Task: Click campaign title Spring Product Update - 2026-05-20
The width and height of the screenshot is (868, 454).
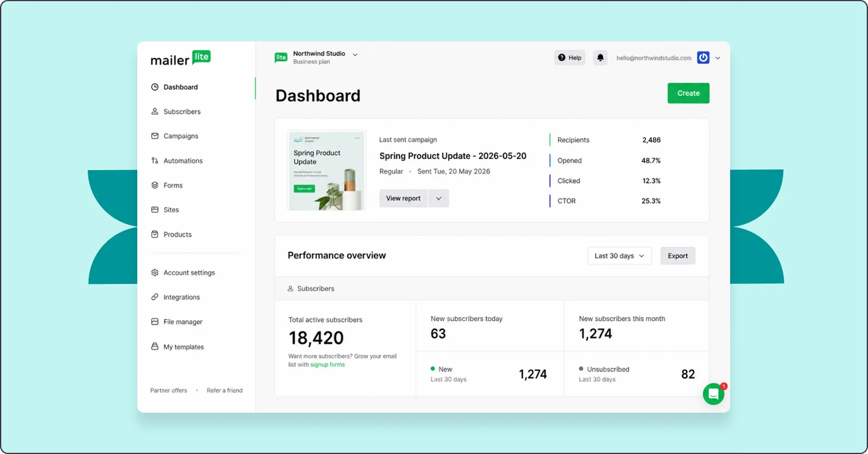Action: coord(453,156)
